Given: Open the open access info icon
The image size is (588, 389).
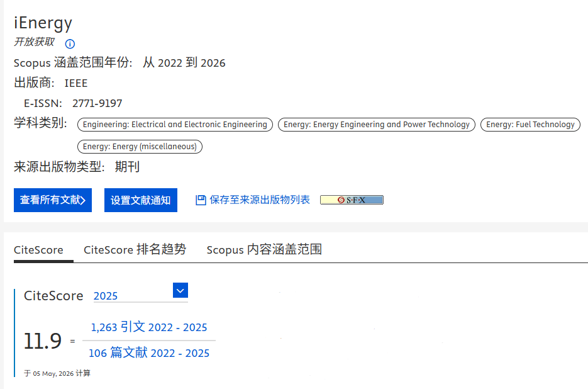Looking at the screenshot, I should 70,44.
